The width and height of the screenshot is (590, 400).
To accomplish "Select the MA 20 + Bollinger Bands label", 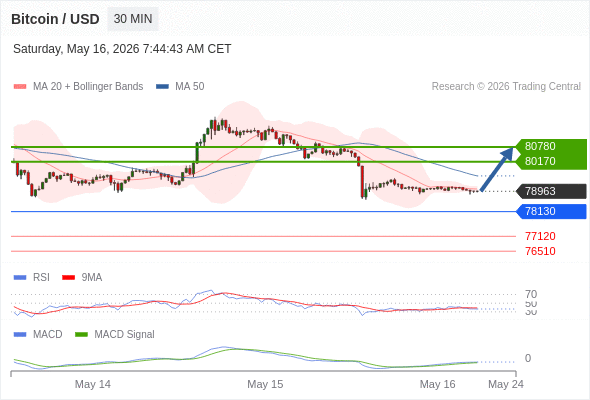I will [x=88, y=87].
